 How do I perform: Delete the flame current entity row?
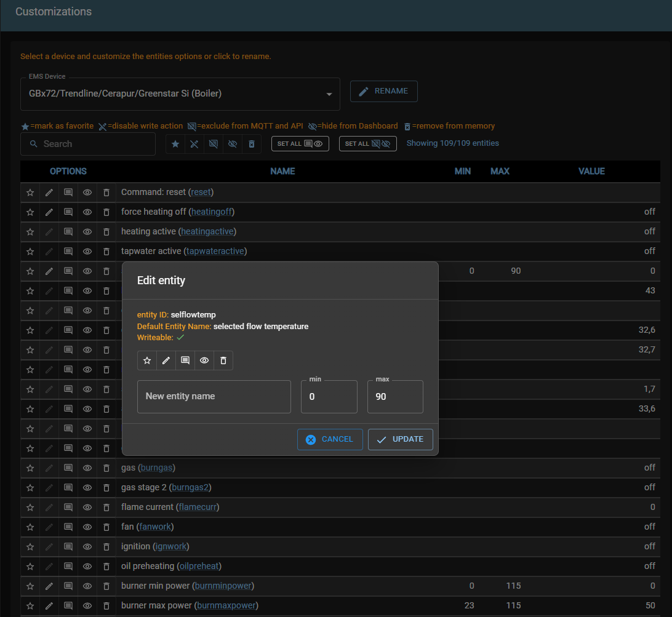[x=106, y=507]
